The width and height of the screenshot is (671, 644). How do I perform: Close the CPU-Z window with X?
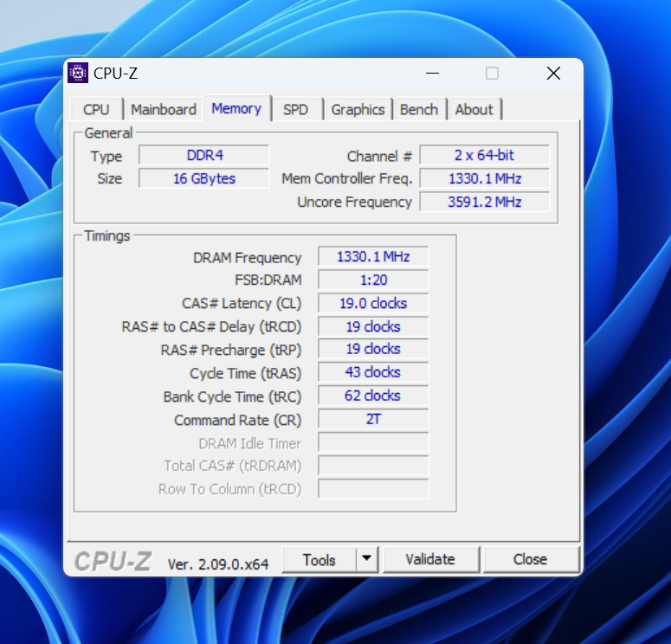click(x=554, y=74)
